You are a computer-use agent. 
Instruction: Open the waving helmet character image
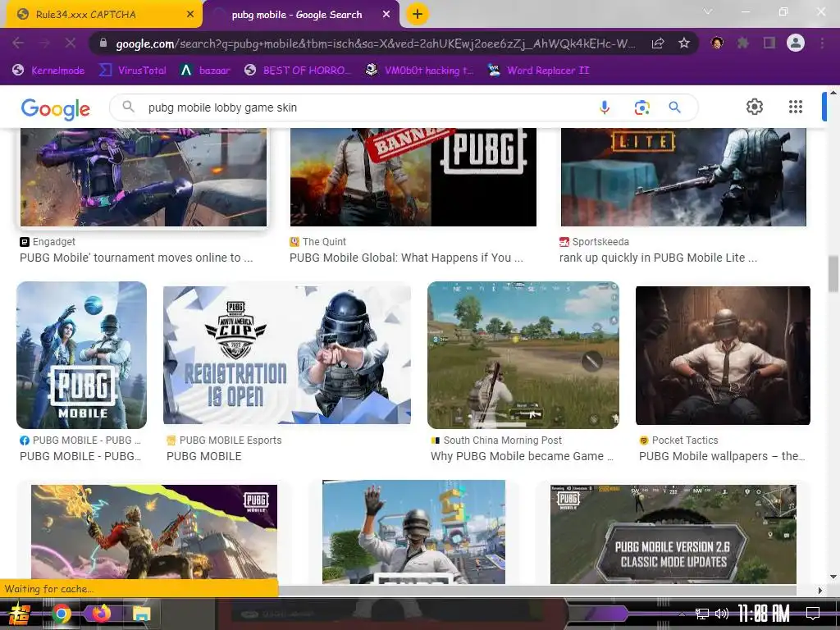point(413,532)
